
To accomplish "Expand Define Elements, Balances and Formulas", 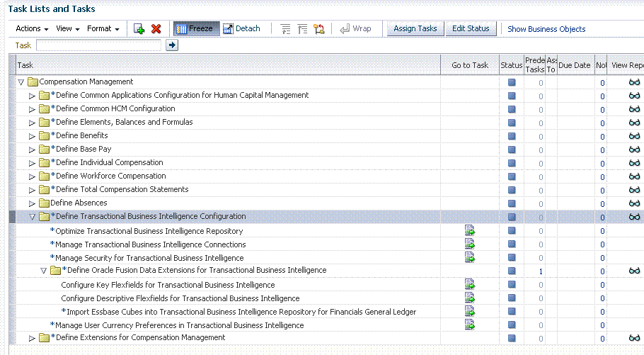I will 32,123.
